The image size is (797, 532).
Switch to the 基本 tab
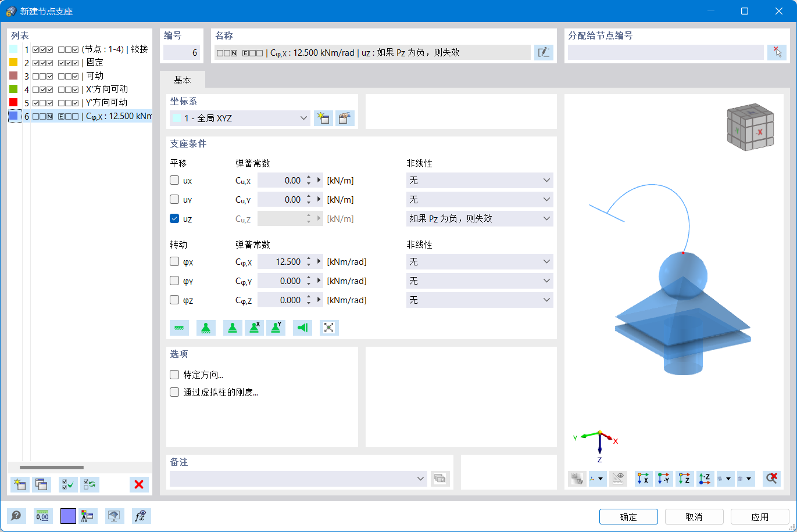pyautogui.click(x=183, y=80)
